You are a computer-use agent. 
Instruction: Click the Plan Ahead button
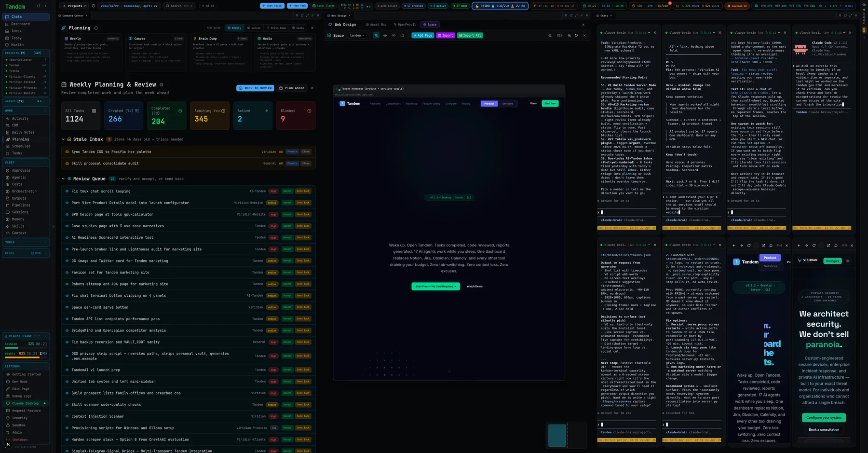tap(292, 88)
